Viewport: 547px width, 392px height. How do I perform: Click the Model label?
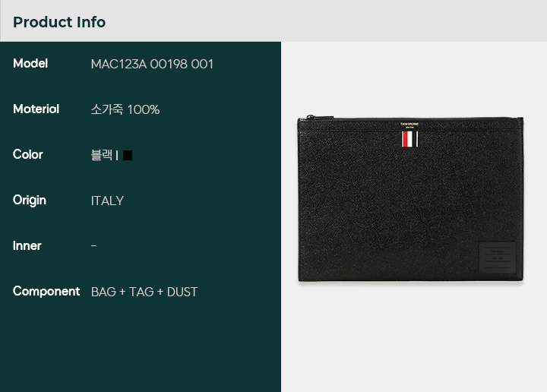tap(30, 64)
